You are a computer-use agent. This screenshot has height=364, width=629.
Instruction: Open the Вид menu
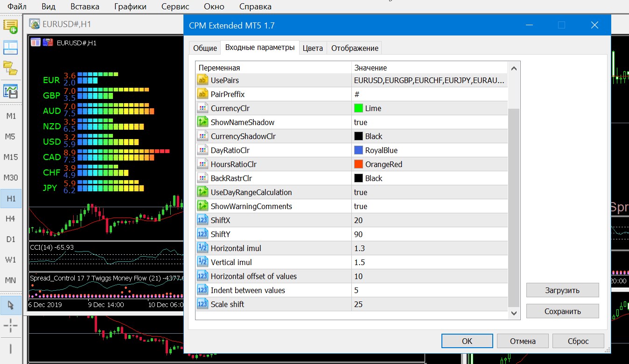pyautogui.click(x=48, y=7)
